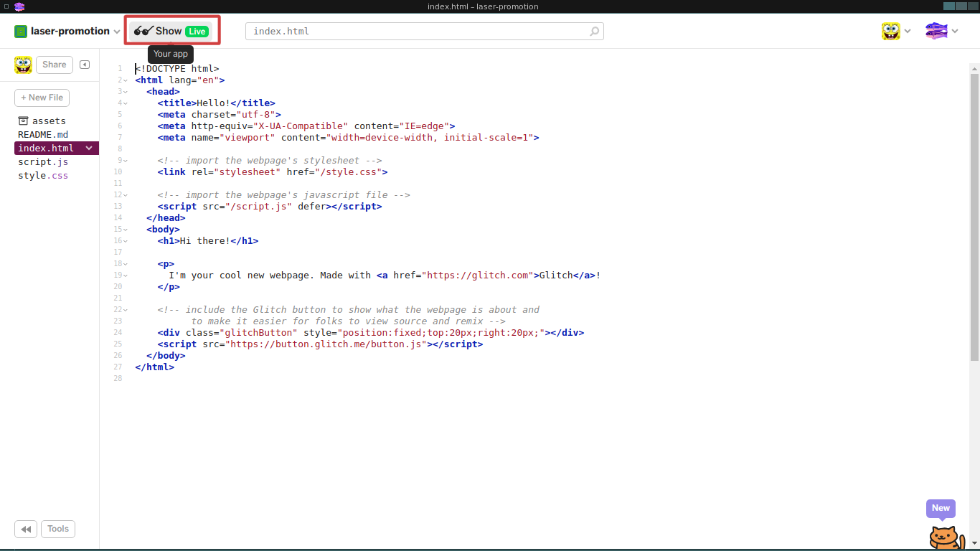Viewport: 980px width, 551px height.
Task: Fold the p tag at line 18
Action: click(x=126, y=264)
